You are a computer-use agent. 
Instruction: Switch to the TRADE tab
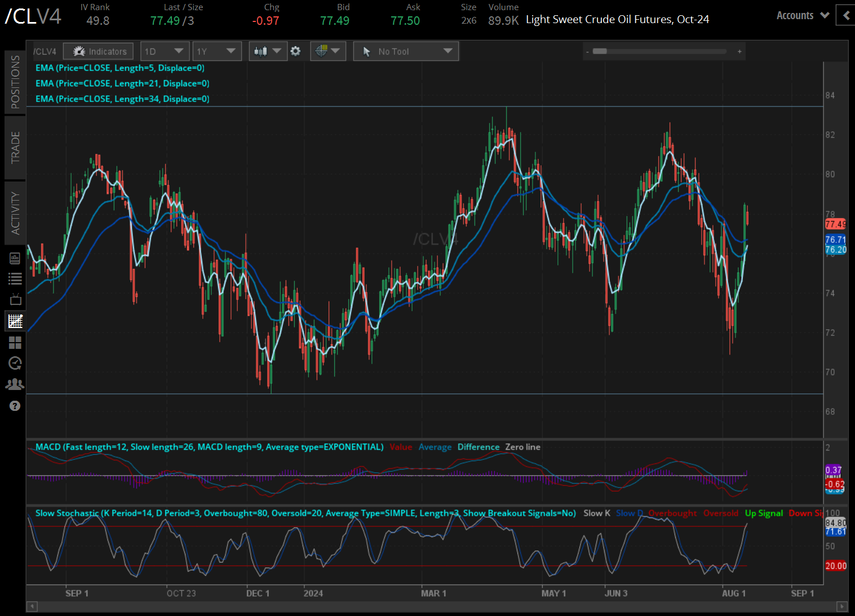point(15,147)
